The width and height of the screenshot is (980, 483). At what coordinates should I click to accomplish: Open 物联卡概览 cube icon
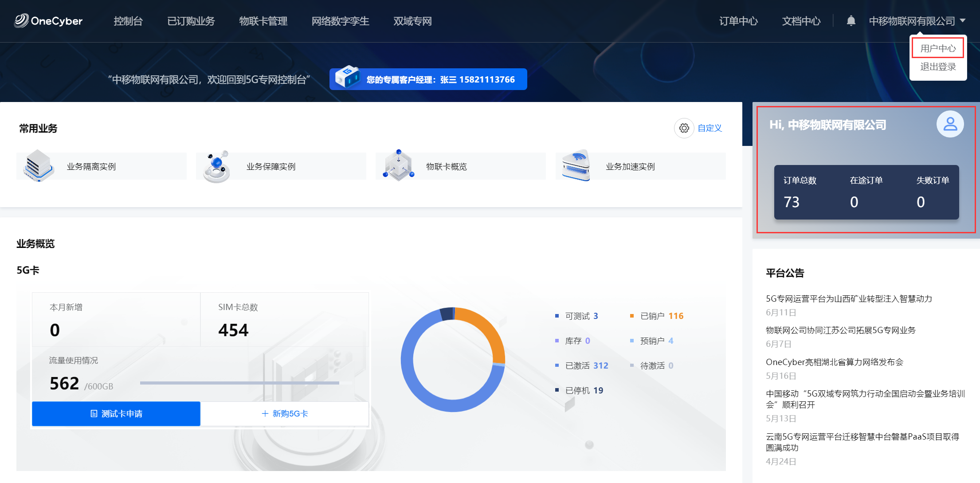pyautogui.click(x=398, y=166)
